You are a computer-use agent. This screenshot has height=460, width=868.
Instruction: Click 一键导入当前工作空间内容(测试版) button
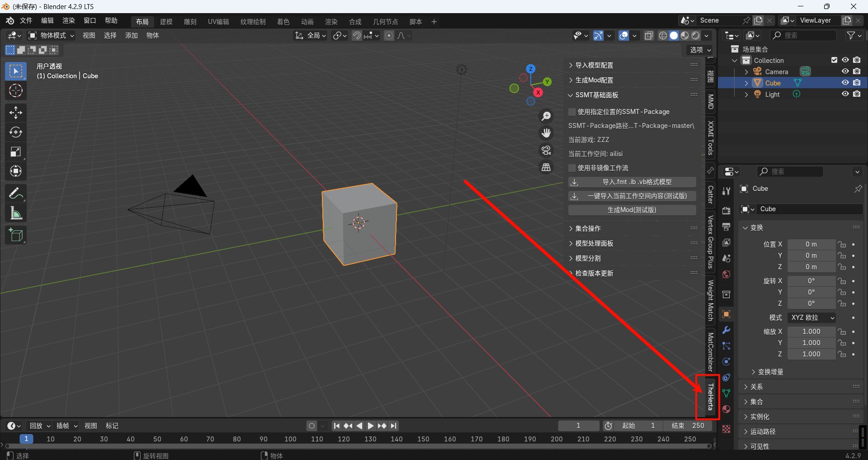click(x=632, y=196)
